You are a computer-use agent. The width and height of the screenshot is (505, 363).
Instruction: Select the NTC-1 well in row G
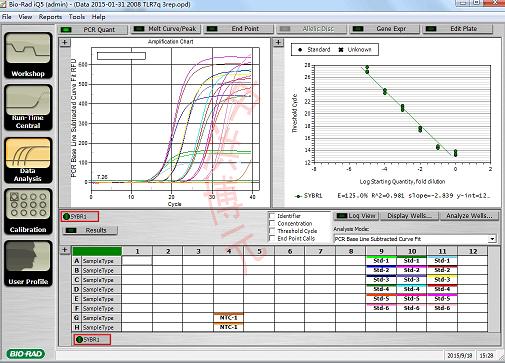pos(229,318)
